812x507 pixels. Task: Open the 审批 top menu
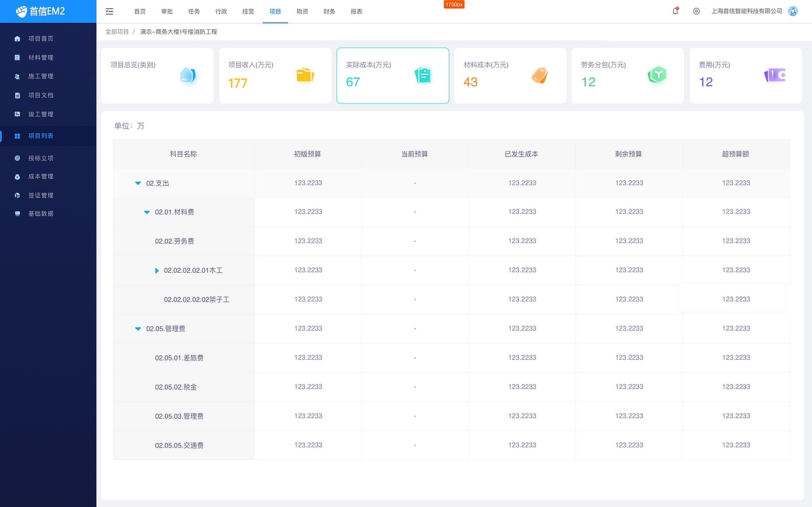(x=167, y=12)
